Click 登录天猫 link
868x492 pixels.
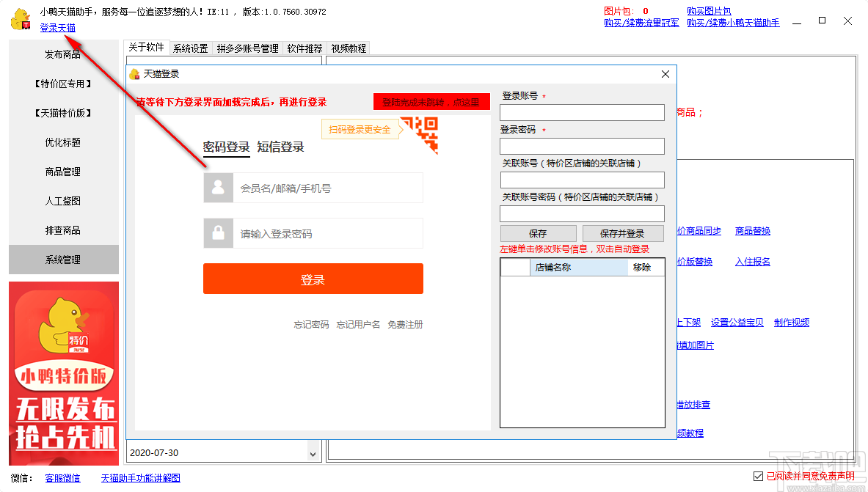57,28
